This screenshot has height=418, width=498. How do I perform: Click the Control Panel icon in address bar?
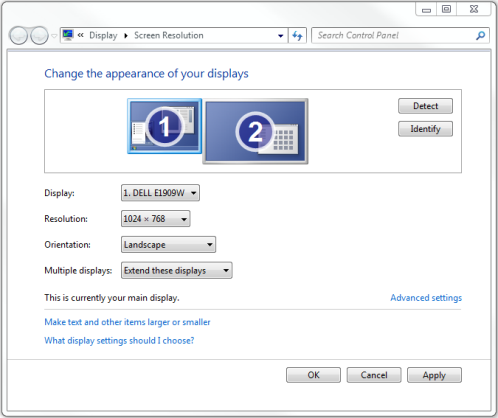pos(68,35)
